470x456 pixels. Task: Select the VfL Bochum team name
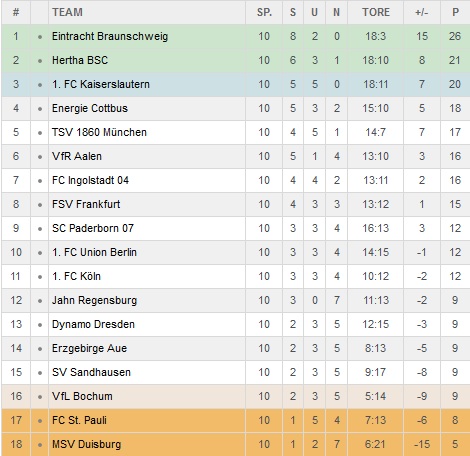pyautogui.click(x=82, y=396)
